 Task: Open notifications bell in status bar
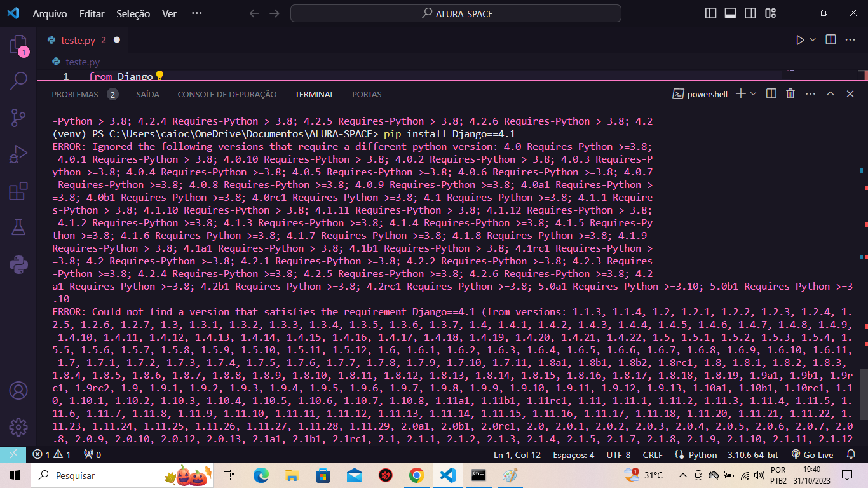(851, 455)
